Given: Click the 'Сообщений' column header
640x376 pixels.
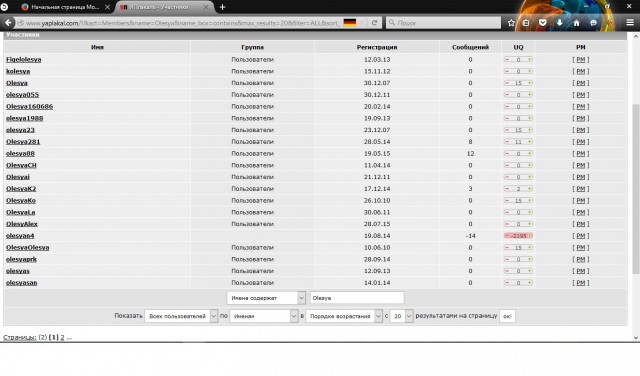Looking at the screenshot, I should click(470, 47).
